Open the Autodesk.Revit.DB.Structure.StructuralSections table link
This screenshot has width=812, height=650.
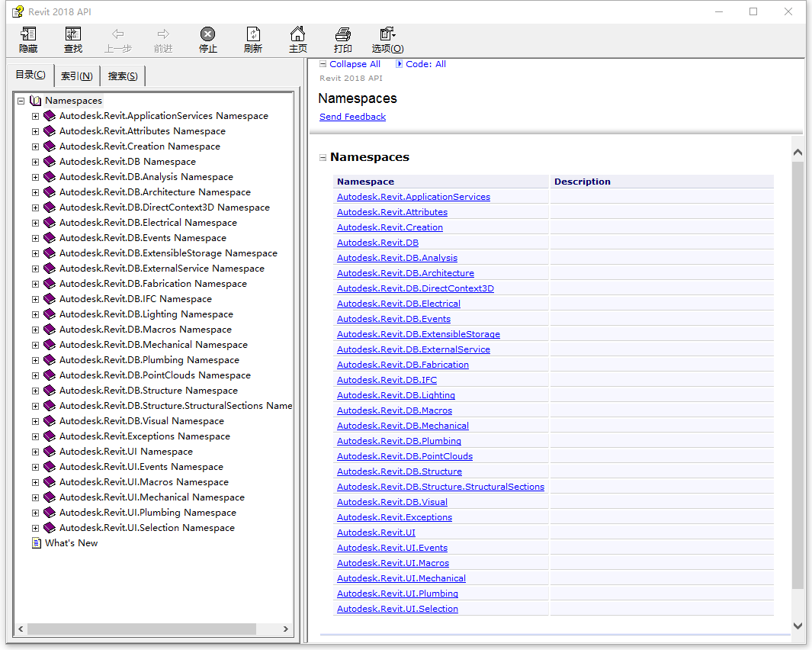coord(441,487)
